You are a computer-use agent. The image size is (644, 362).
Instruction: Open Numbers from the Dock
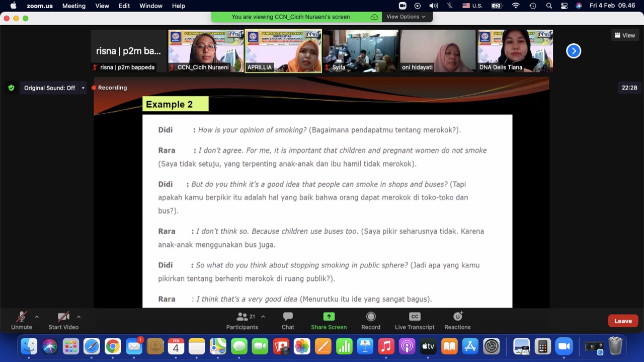344,346
